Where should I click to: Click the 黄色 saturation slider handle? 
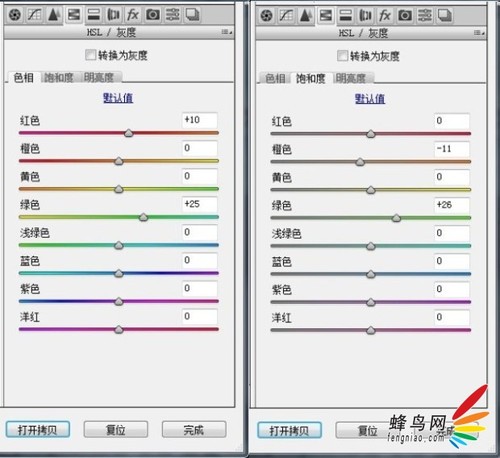(x=371, y=190)
